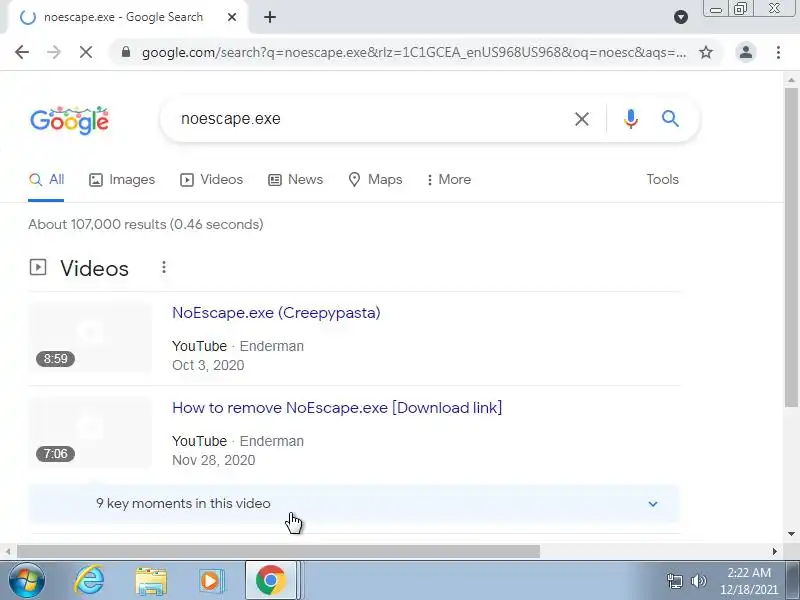Select the All results tab
800x600 pixels.
(x=46, y=180)
